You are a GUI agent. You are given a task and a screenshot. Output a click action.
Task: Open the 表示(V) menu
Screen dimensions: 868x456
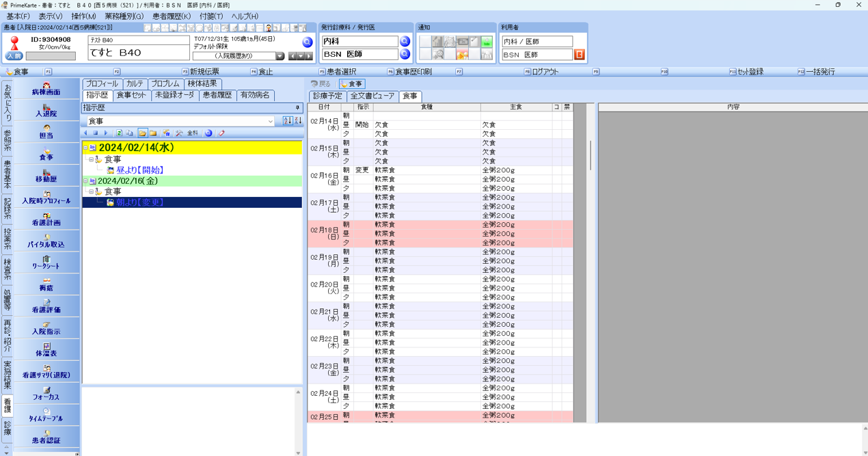50,16
